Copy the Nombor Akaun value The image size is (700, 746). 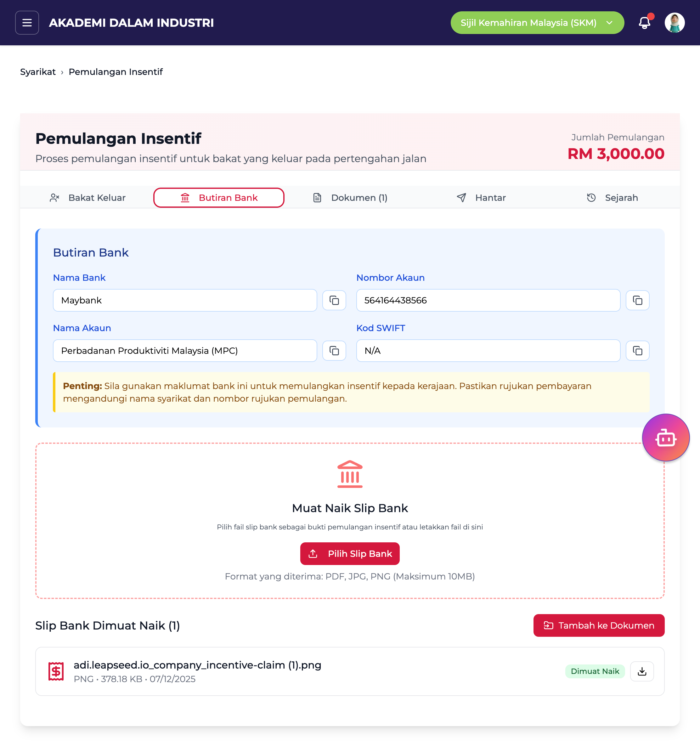coord(637,301)
